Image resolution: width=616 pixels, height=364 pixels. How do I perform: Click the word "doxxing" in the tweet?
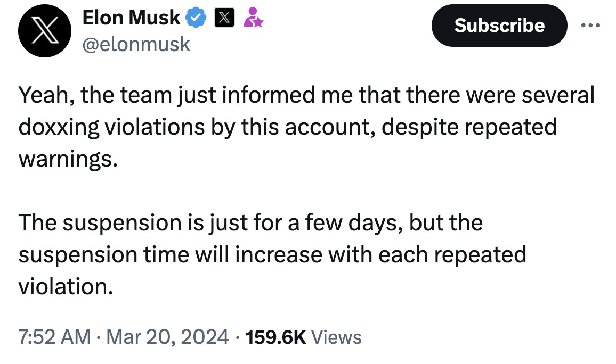click(59, 128)
